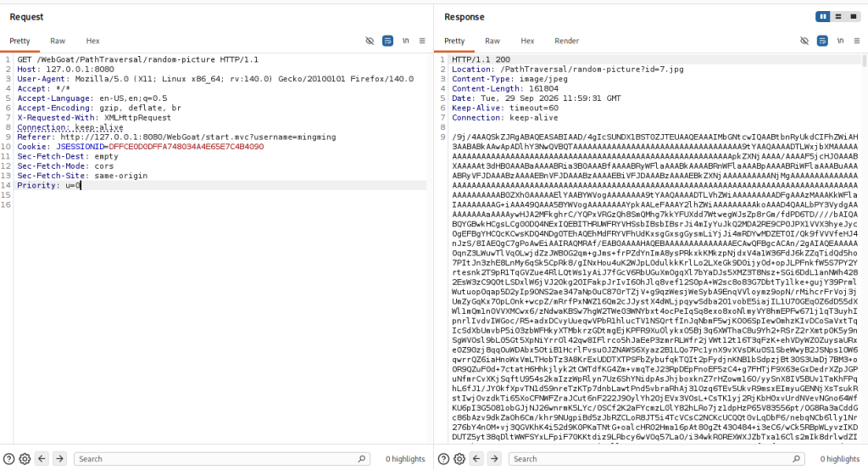The image size is (868, 470).
Task: Go to previous match arrow in Response search
Action: click(476, 458)
